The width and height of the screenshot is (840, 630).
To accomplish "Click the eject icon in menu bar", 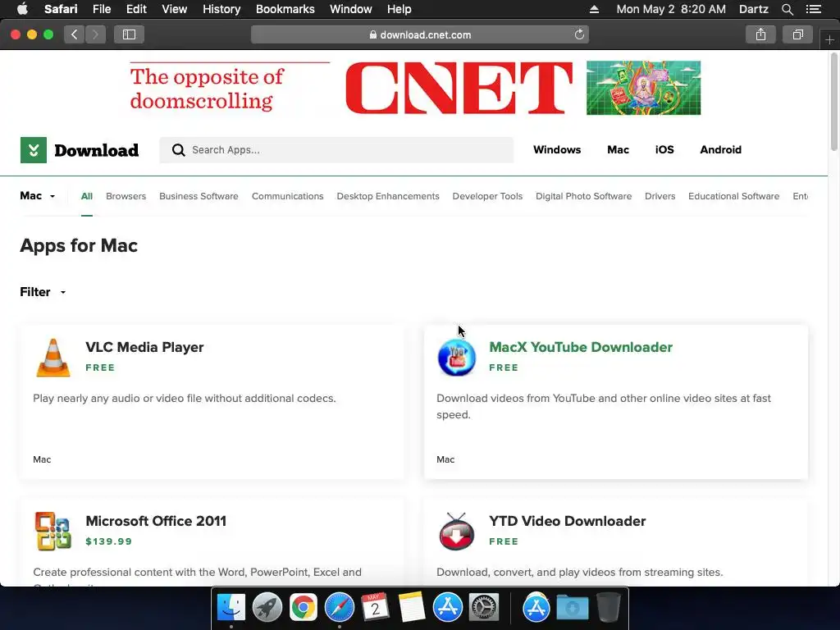I will coord(594,9).
